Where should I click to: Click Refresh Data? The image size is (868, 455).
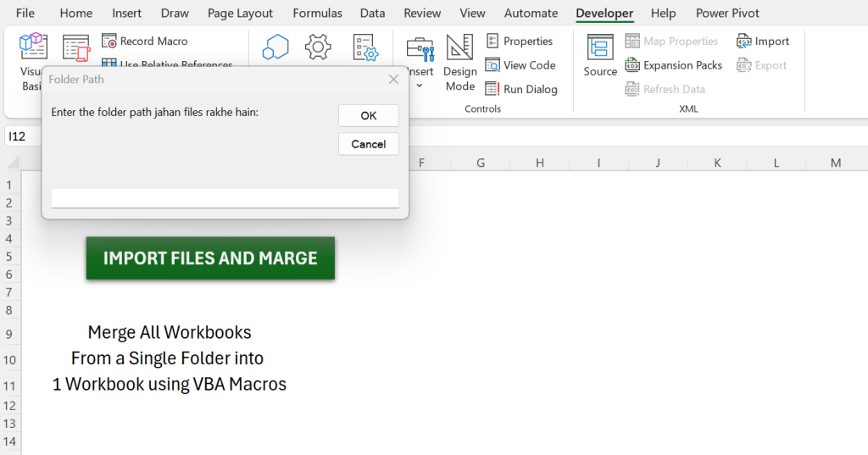click(x=665, y=89)
